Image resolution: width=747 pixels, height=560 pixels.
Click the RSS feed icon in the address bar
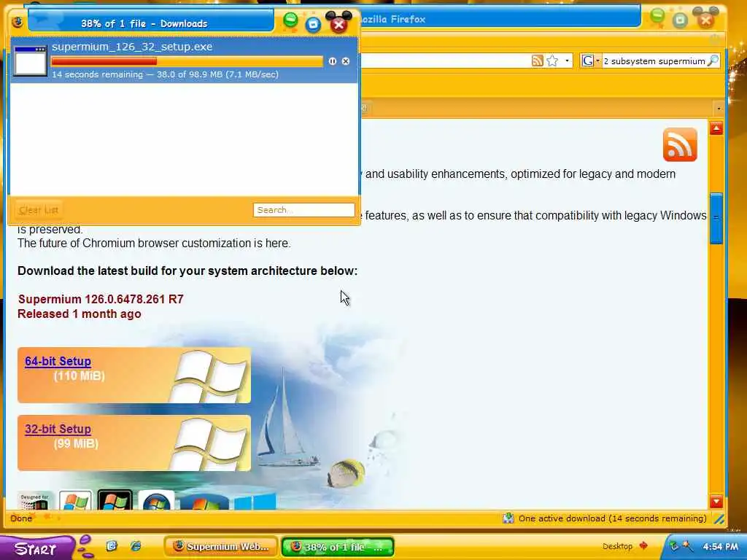538,61
